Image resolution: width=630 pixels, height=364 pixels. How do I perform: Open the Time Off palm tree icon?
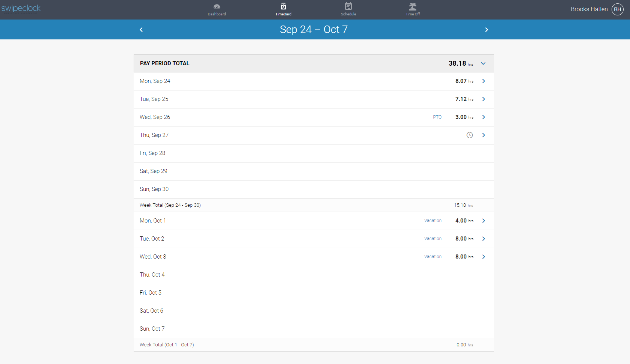point(413,6)
